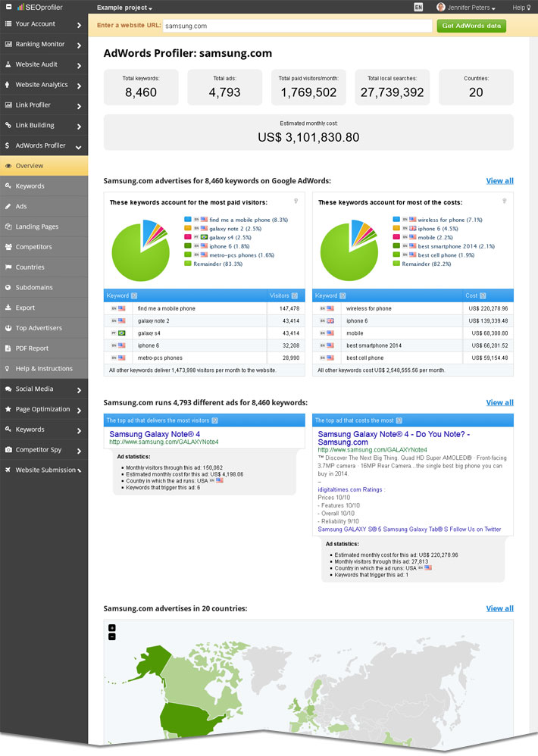Click the Help & Instructions lightbulb icon
Screen dimensions: 538x756
(8, 368)
